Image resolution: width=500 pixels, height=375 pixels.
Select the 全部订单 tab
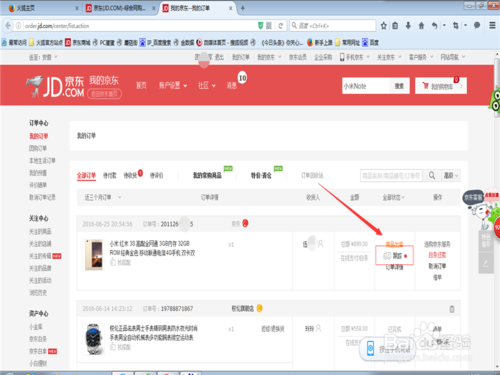coord(86,175)
